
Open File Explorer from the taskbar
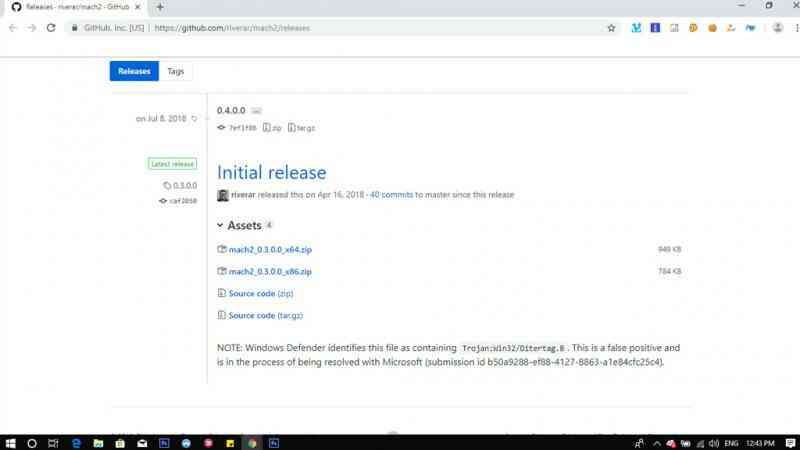pos(98,443)
